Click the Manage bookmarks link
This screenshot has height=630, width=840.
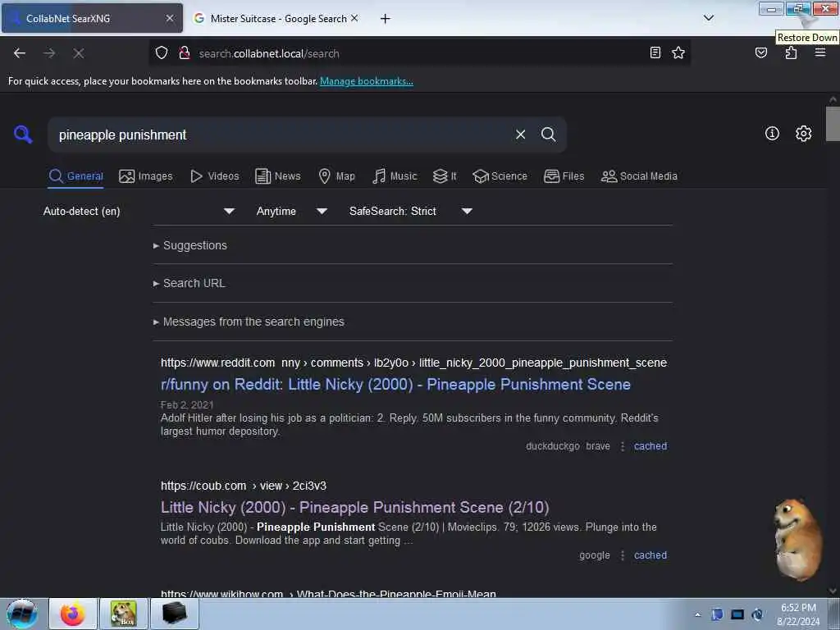point(367,81)
